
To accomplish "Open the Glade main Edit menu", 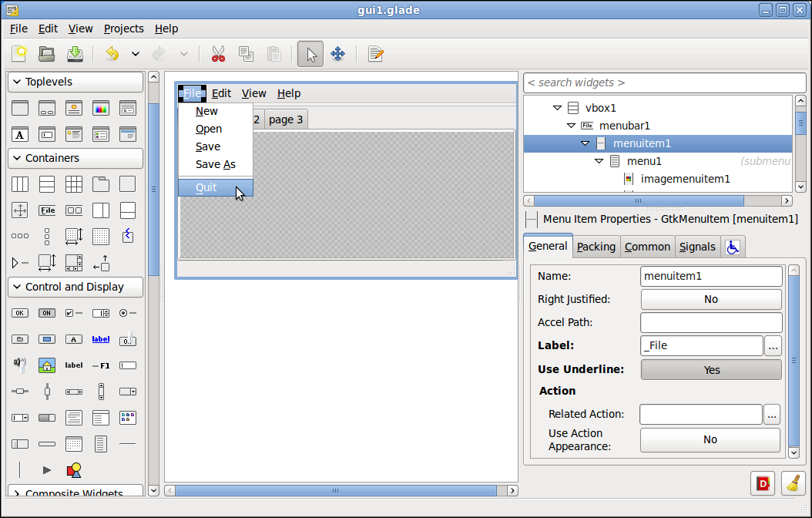I will tap(48, 29).
